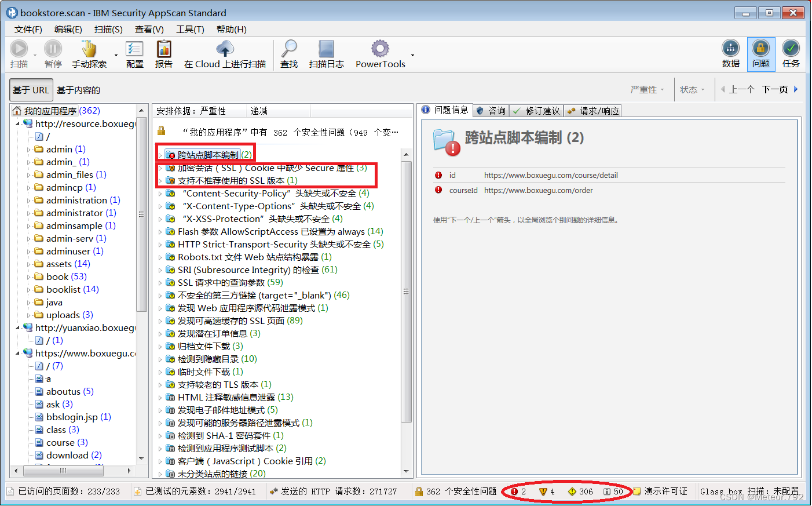Image resolution: width=812 pixels, height=506 pixels.
Task: Click the 演示许可证 license icon
Action: [x=637, y=492]
